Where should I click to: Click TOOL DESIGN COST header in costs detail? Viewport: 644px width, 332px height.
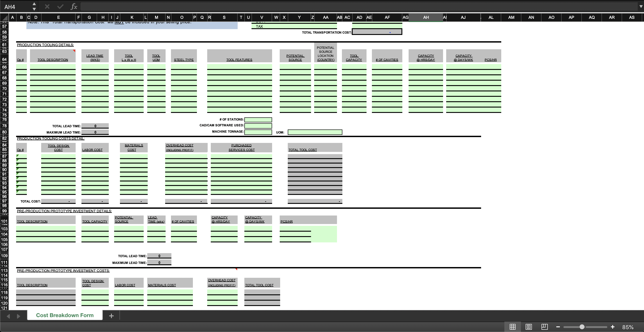58,148
